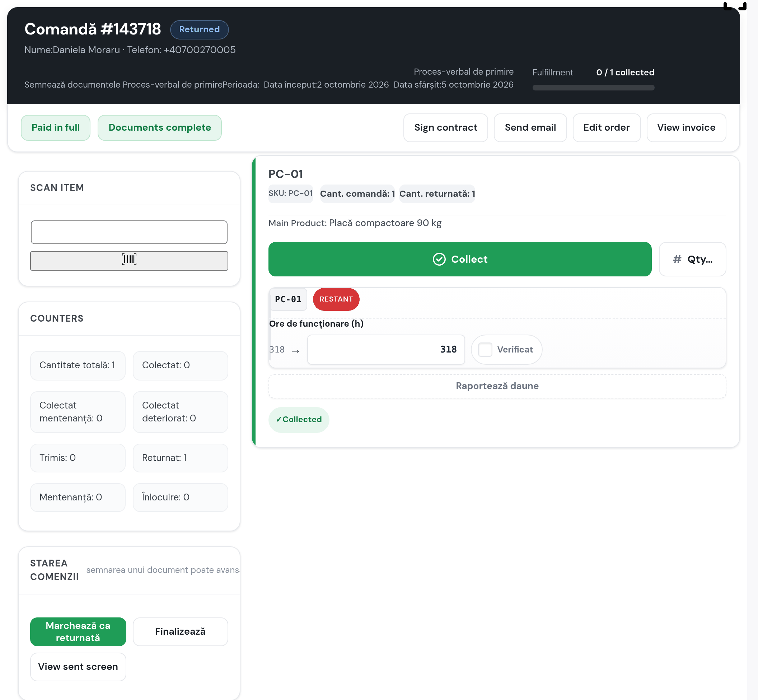The image size is (758, 700).
Task: Click Marchează ca returnată
Action: coord(78,631)
